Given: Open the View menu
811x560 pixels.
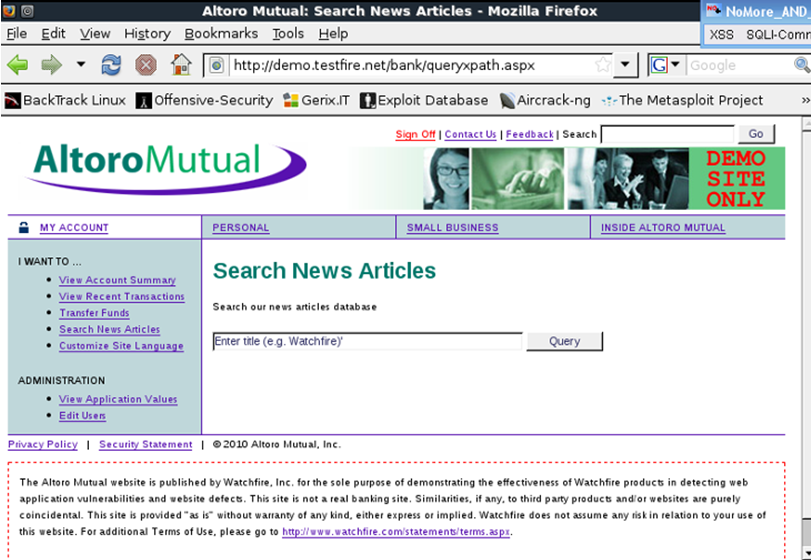Looking at the screenshot, I should pyautogui.click(x=95, y=34).
